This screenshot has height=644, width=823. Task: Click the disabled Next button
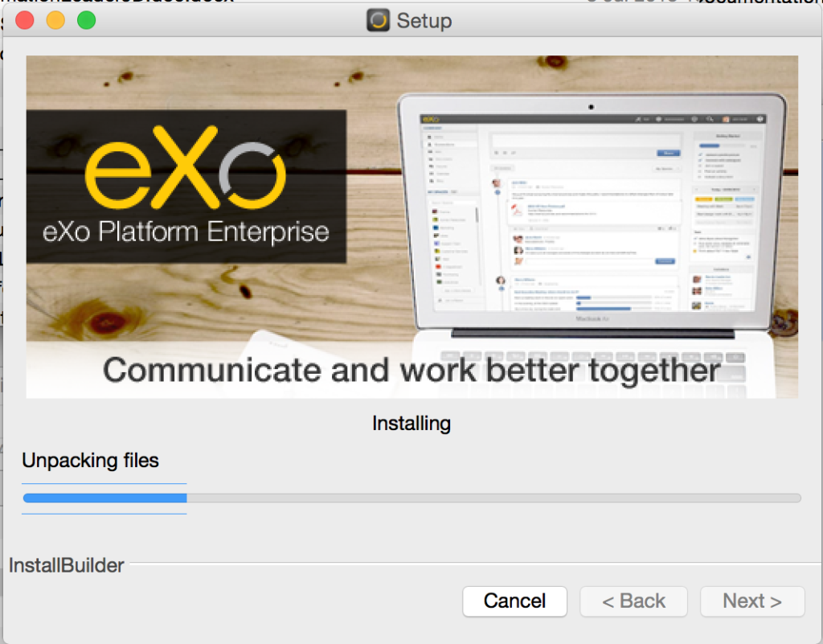pyautogui.click(x=751, y=601)
